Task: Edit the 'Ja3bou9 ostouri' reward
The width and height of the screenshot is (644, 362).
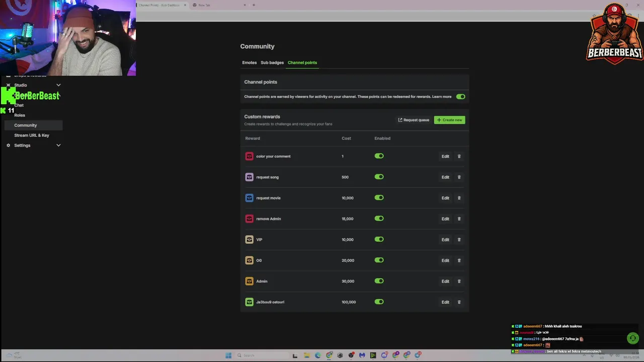Action: point(445,302)
